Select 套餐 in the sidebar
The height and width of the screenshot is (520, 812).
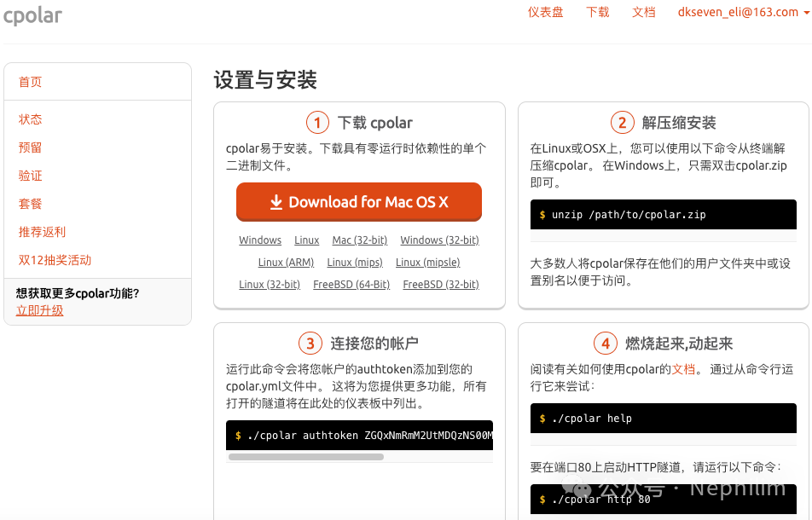(30, 204)
